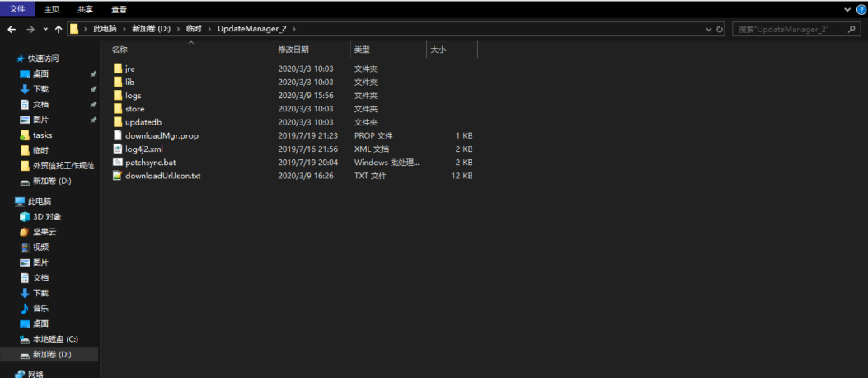This screenshot has height=378, width=868.
Task: Click the Back navigation arrow
Action: (12, 29)
